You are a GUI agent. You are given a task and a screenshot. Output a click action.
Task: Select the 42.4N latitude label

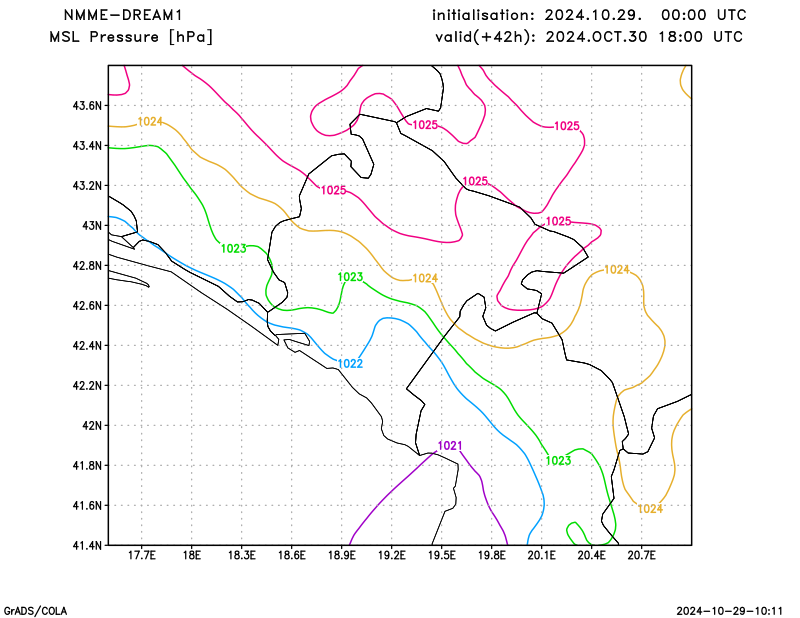pos(87,345)
